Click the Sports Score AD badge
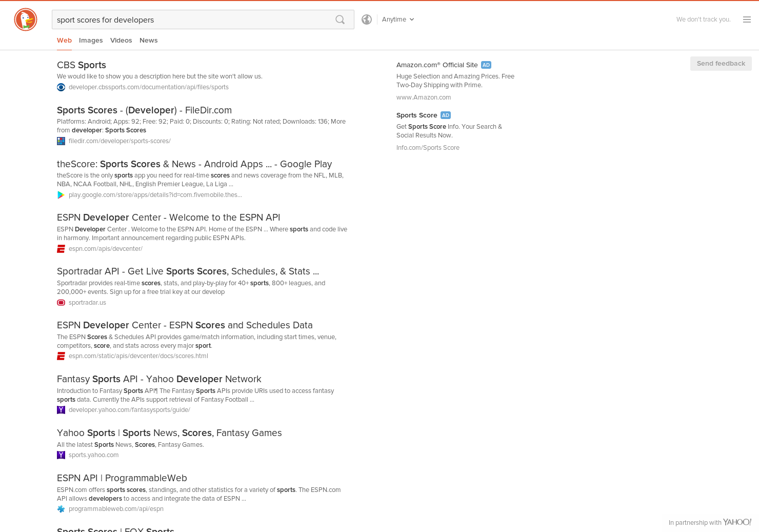 pyautogui.click(x=446, y=115)
